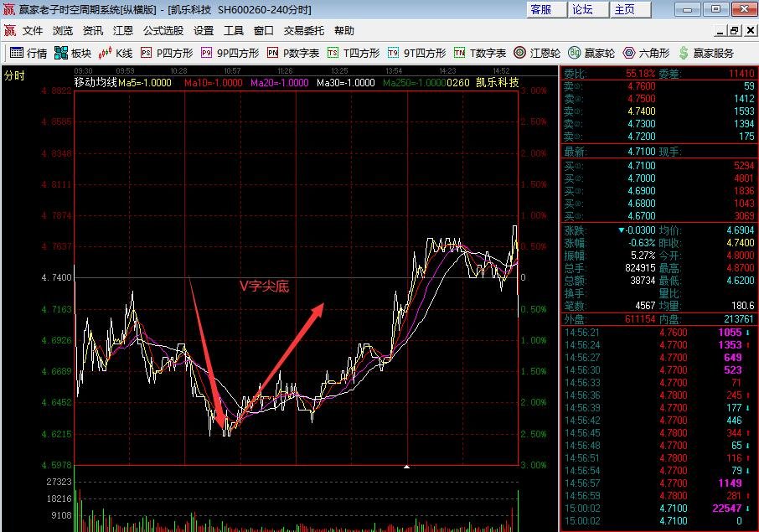
Task: Open the P数字表 tool
Action: [293, 53]
